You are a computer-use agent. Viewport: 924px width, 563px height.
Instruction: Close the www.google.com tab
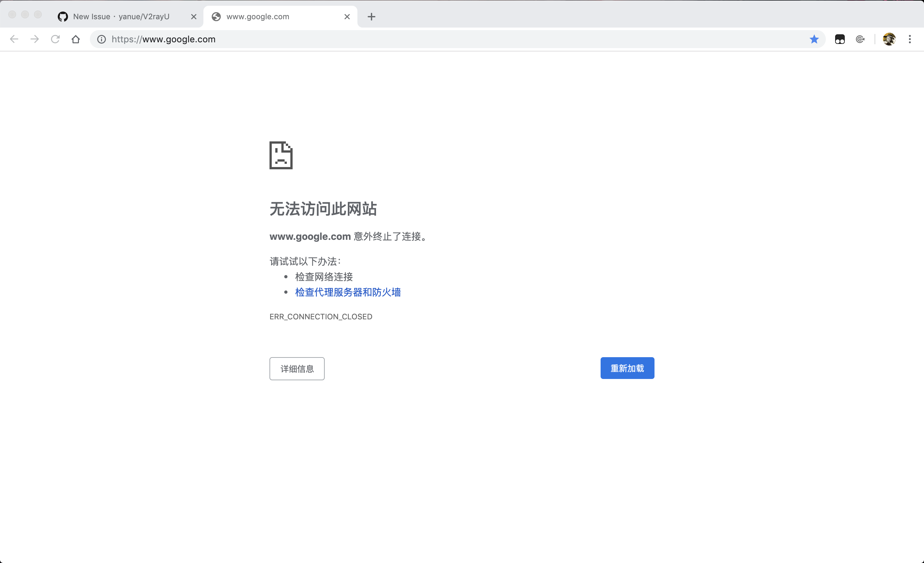(347, 16)
